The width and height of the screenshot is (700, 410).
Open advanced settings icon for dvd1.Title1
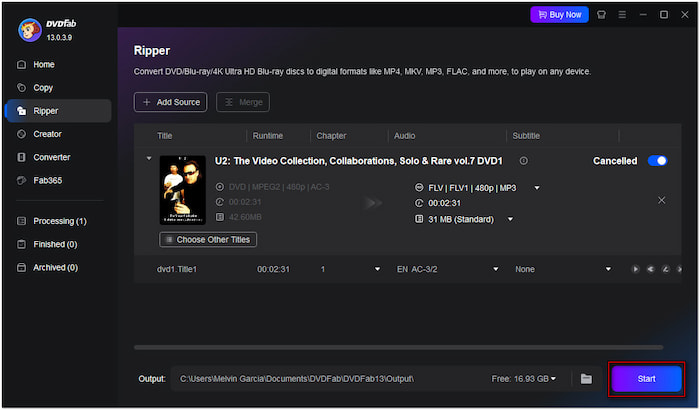click(x=650, y=269)
